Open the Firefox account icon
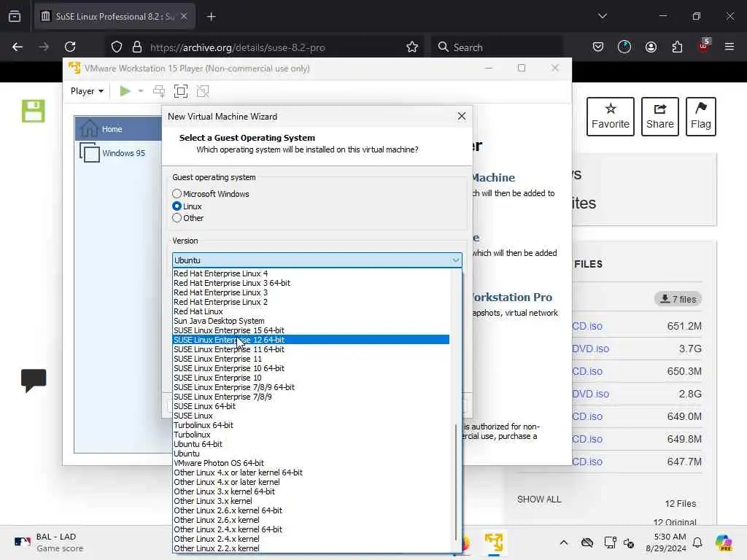This screenshot has height=560, width=747. pos(651,47)
